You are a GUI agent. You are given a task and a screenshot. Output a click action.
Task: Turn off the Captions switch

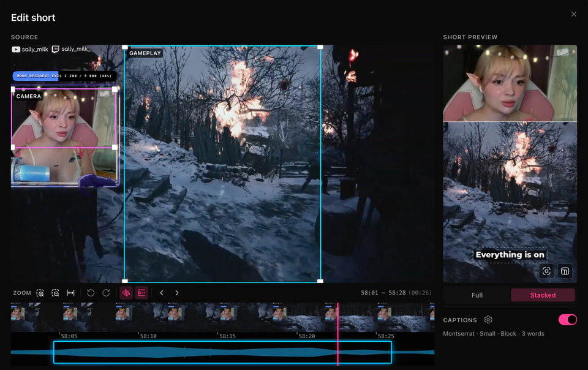pos(568,319)
